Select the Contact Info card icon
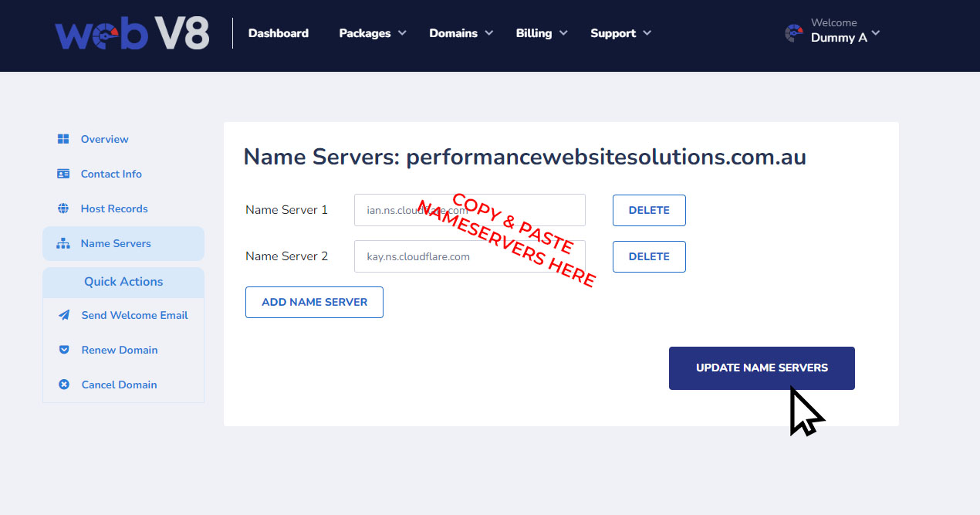The image size is (980, 515). pos(63,174)
